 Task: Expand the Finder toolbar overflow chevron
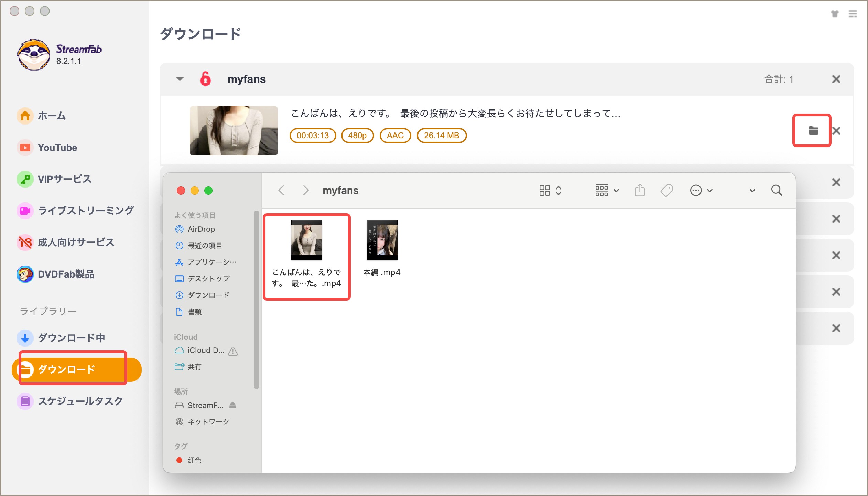pyautogui.click(x=752, y=191)
